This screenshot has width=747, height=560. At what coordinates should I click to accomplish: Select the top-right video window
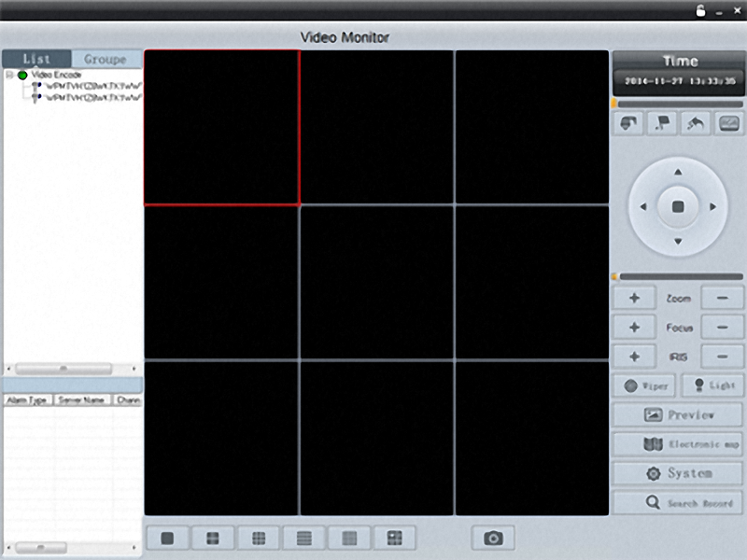[x=532, y=127]
